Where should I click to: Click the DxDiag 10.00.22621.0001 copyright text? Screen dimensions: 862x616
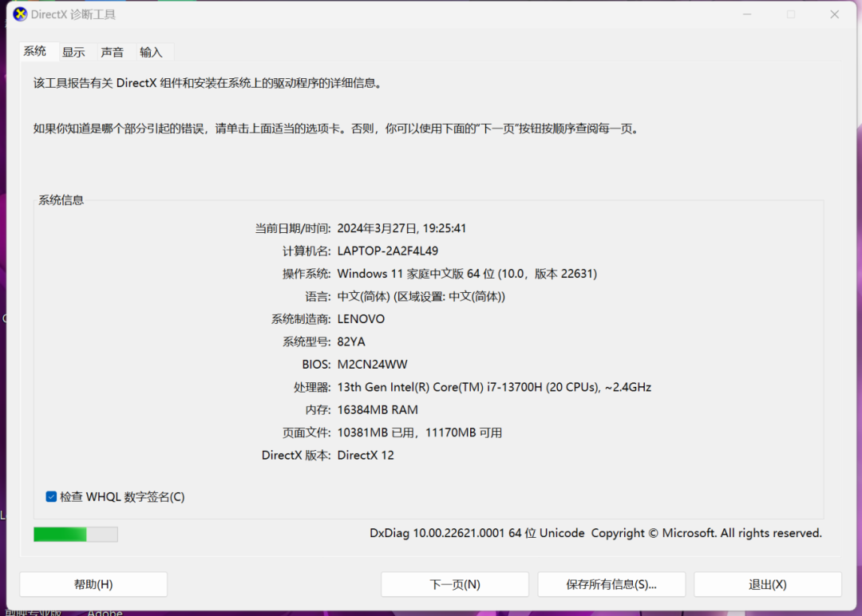click(x=595, y=533)
